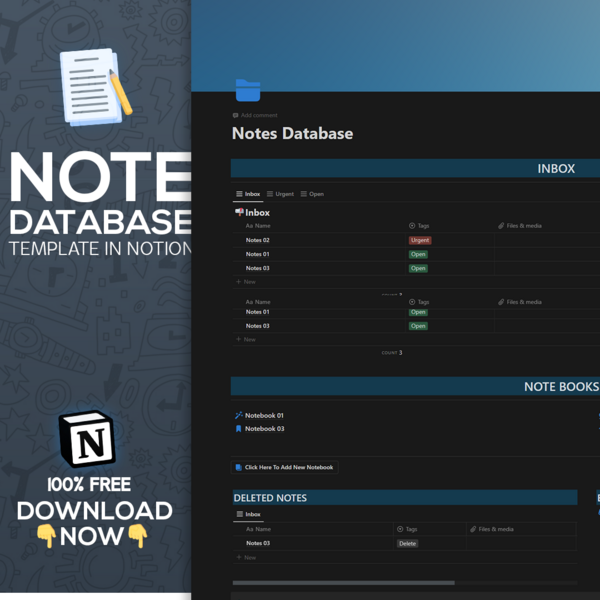This screenshot has width=600, height=600.
Task: Click Tags column header in first table
Action: point(419,226)
